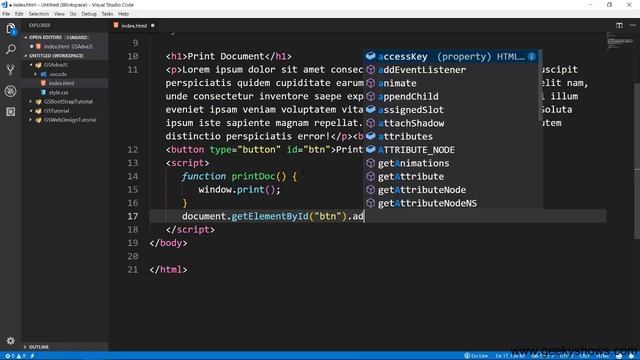Image resolution: width=640 pixels, height=360 pixels.
Task: Click the suggestion list scrollbar
Action: click(540, 86)
